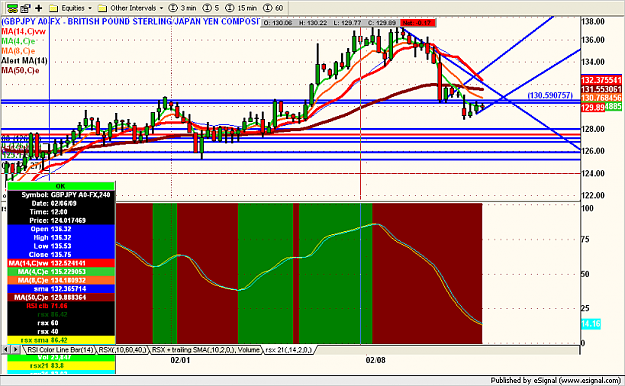Click the 132.375541 red price tag
The height and width of the screenshot is (386, 625).
pyautogui.click(x=601, y=80)
